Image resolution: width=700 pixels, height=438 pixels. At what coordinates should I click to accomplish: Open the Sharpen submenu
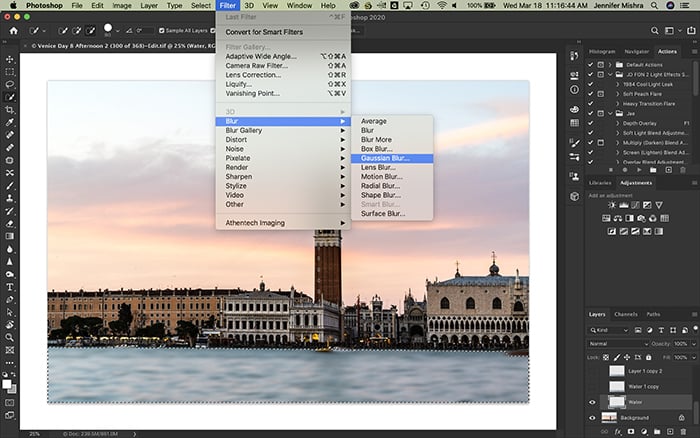pos(283,177)
